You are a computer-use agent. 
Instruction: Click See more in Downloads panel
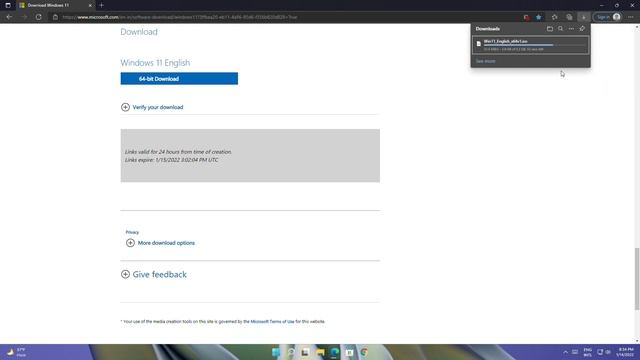pyautogui.click(x=485, y=61)
